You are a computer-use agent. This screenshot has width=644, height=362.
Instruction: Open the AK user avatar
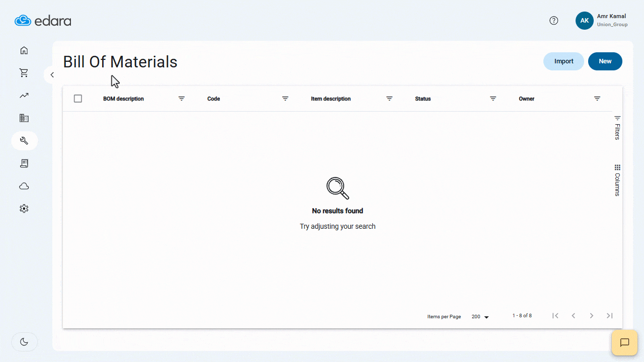[585, 21]
